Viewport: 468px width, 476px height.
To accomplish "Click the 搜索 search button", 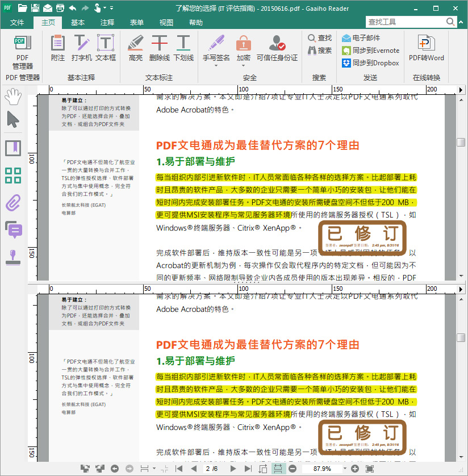I will pyautogui.click(x=320, y=51).
